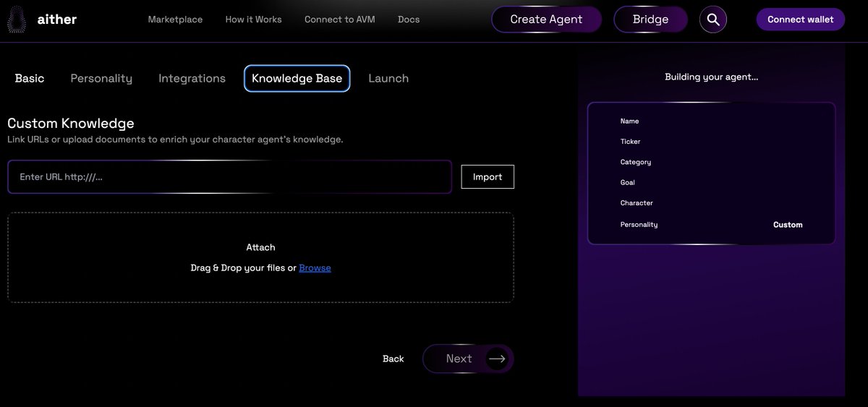Open How it Works page
Viewport: 868px width, 407px height.
tap(253, 20)
